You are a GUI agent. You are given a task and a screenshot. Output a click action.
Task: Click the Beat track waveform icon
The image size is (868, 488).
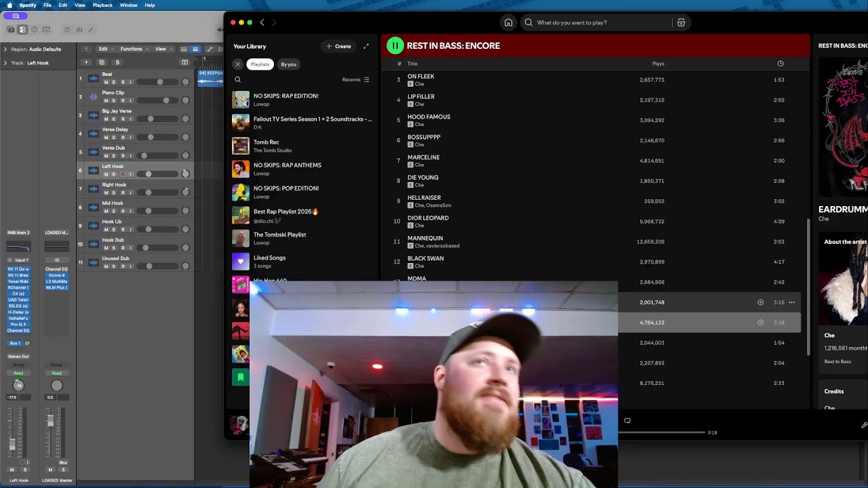point(94,78)
